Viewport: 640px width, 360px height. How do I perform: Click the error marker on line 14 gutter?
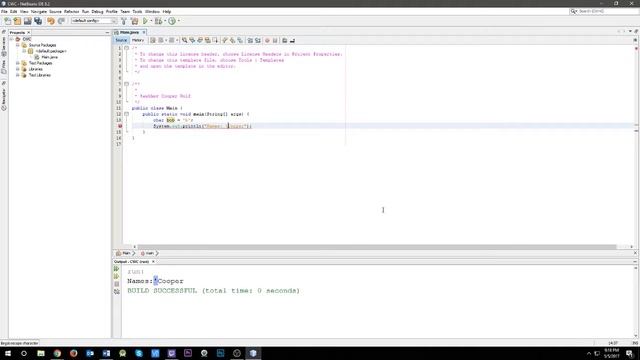(x=120, y=126)
